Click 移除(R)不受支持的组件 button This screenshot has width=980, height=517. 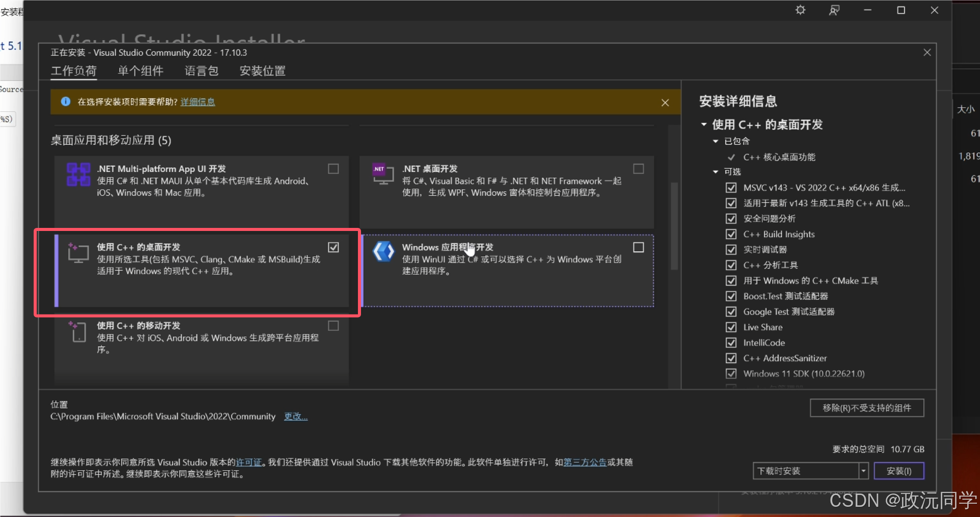(867, 408)
